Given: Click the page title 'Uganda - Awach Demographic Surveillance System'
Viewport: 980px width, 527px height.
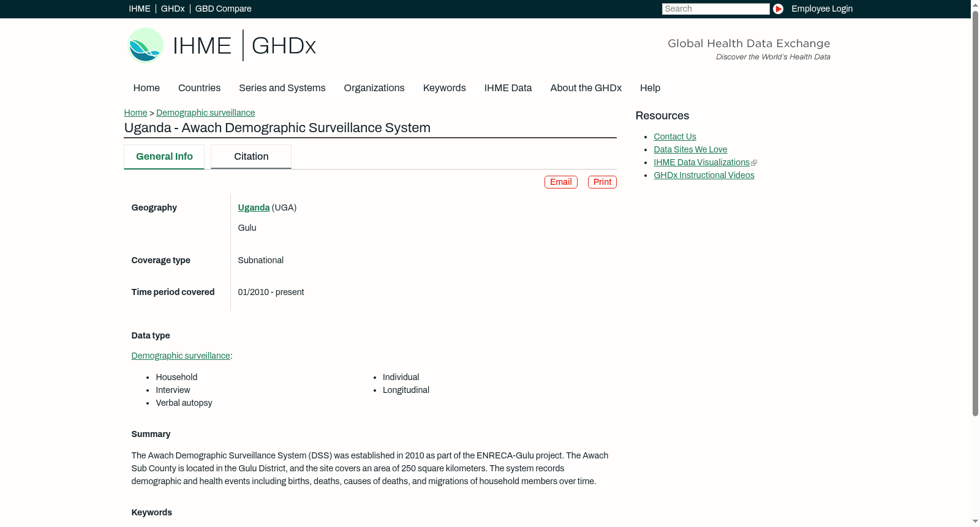Looking at the screenshot, I should click(277, 128).
